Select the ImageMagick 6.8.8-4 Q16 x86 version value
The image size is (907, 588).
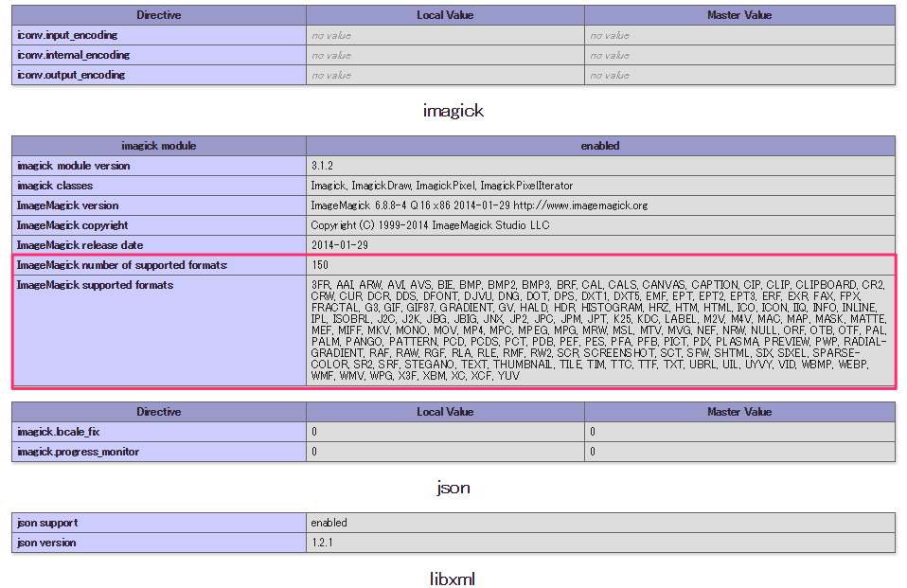[x=479, y=205]
